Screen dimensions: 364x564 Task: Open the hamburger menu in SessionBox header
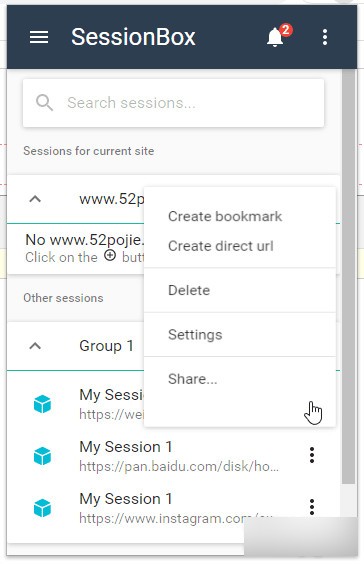pos(39,37)
